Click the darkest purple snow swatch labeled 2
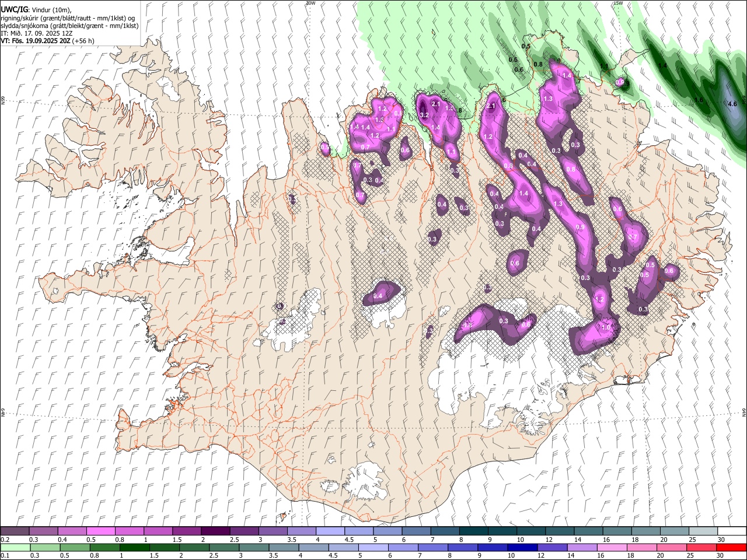This screenshot has height=560, width=747. pos(215,531)
